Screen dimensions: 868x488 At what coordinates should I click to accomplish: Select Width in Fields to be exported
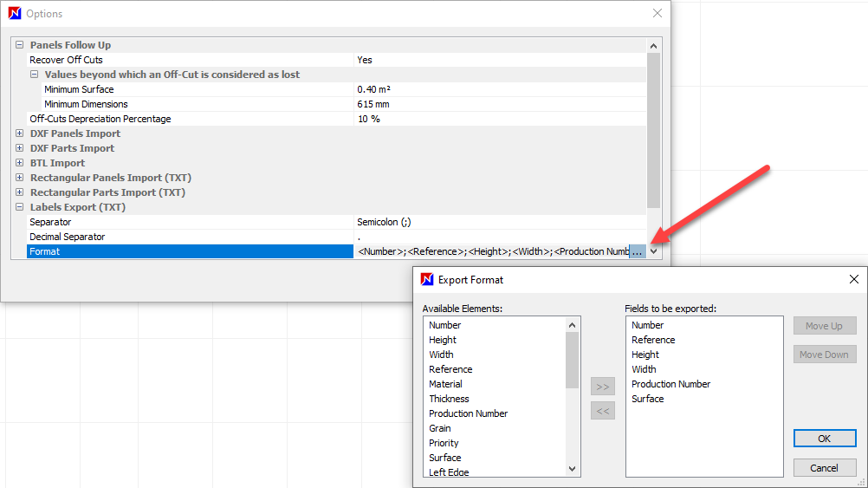pos(644,369)
